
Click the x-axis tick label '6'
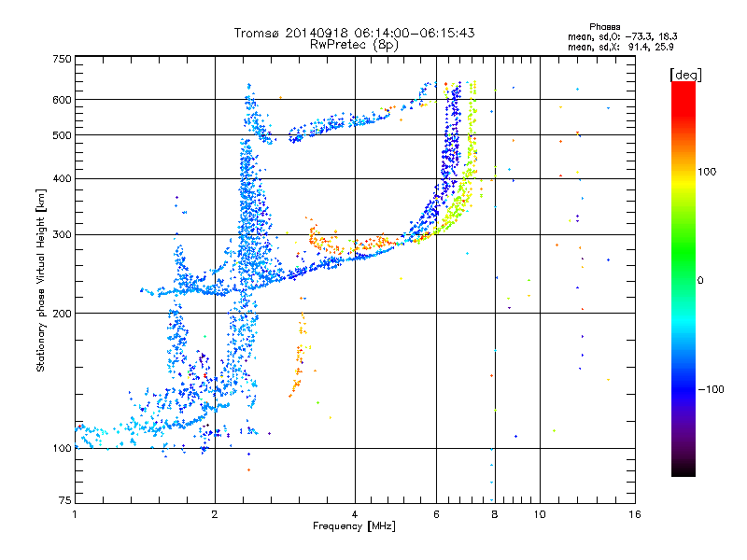coord(436,514)
